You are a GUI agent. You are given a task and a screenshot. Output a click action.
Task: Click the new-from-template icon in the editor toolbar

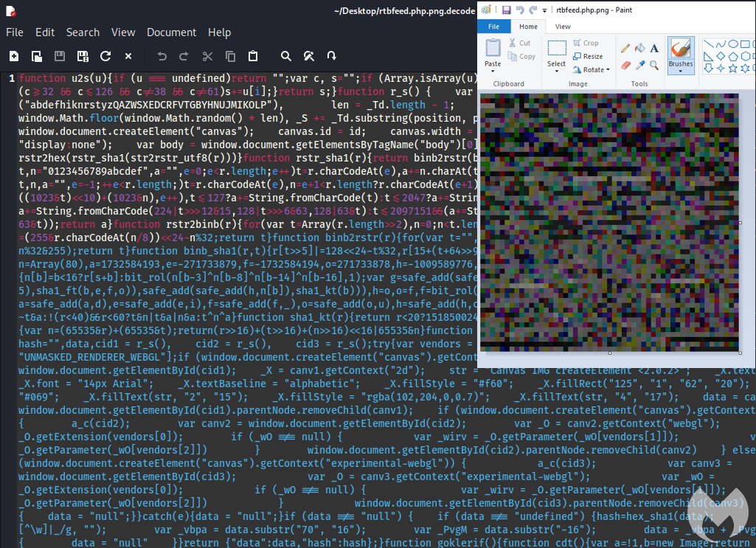(37, 56)
